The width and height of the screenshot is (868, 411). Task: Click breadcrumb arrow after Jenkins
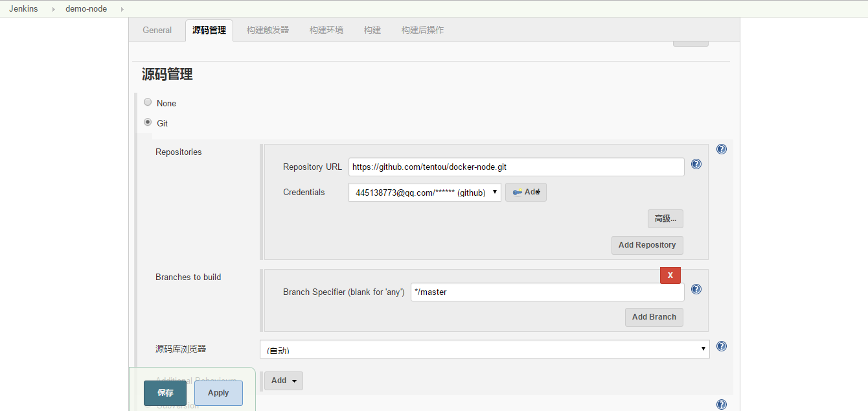click(53, 9)
